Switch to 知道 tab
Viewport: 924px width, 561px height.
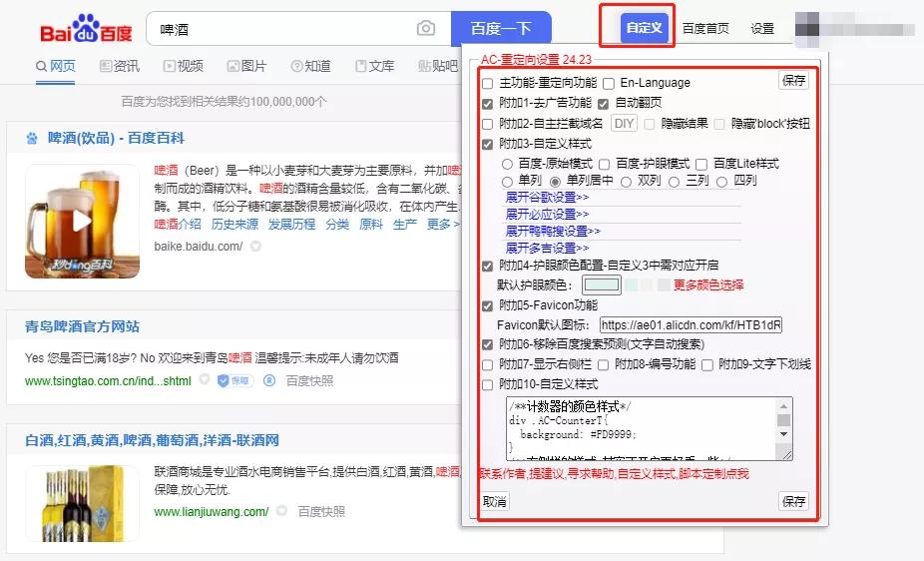310,66
